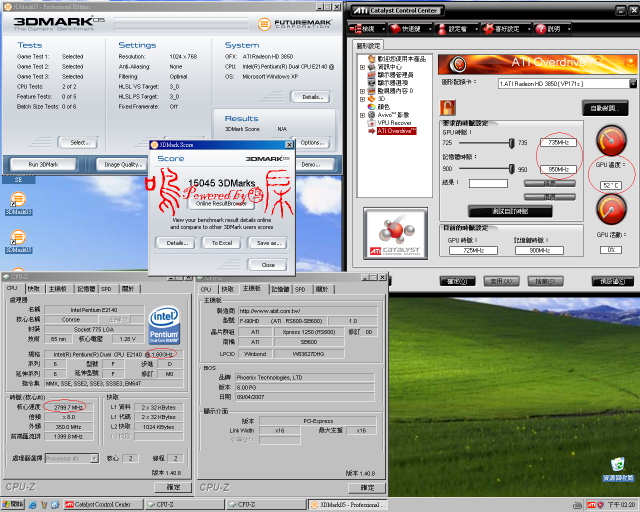This screenshot has width=640, height=512.
Task: Click the orange Futuremark logo icon in 3DMark05
Action: tap(264, 24)
